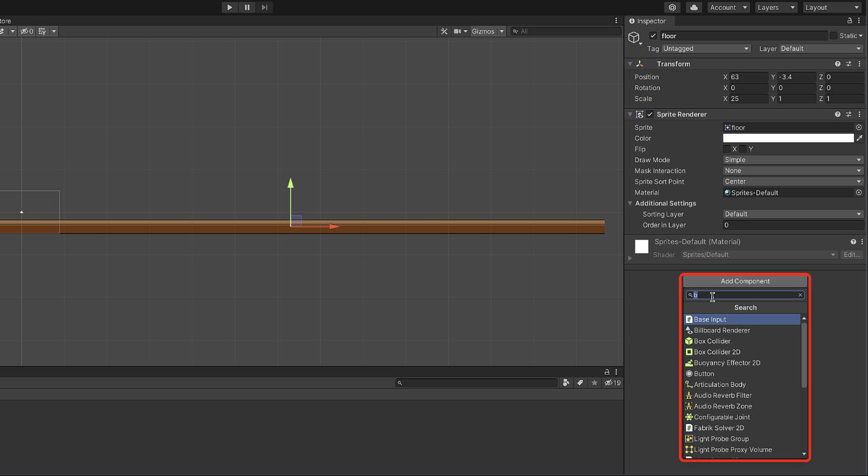
Task: Toggle hidden objects visibility count icon
Action: [27, 31]
